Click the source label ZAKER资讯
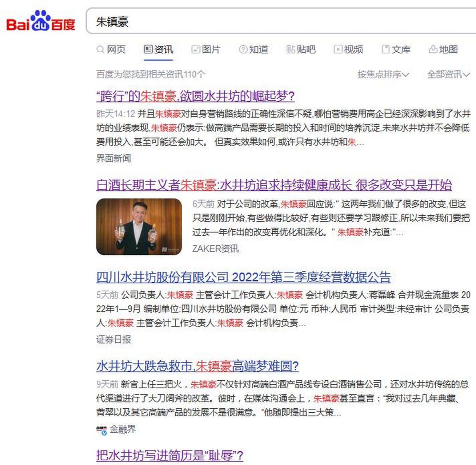The image size is (476, 465). tap(216, 249)
